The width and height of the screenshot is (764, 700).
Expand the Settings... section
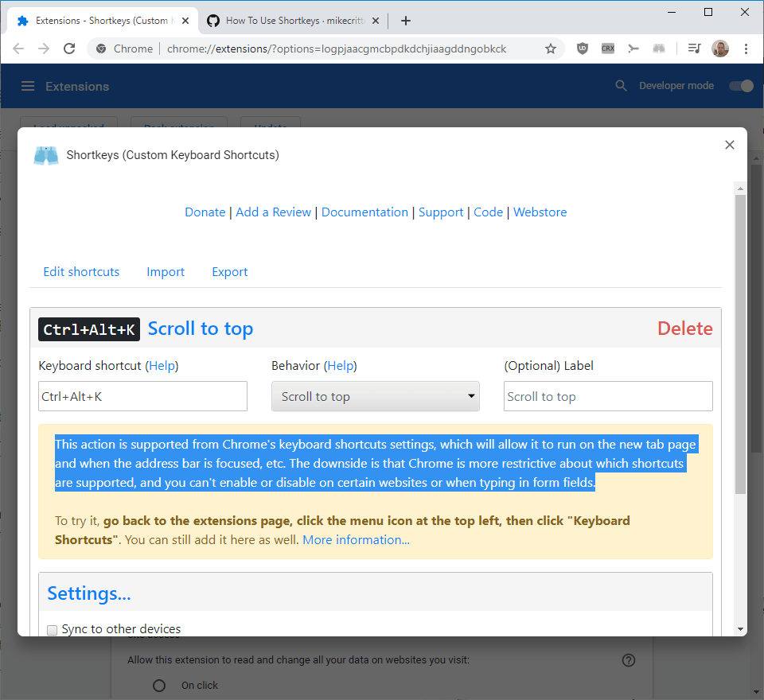click(88, 593)
